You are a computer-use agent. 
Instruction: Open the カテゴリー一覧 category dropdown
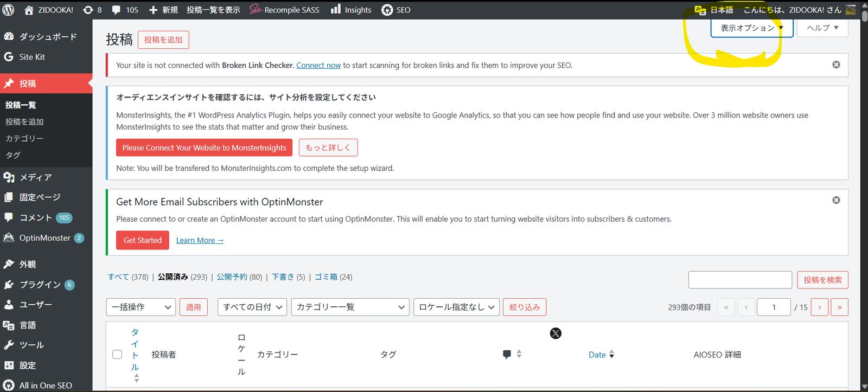[x=350, y=307]
